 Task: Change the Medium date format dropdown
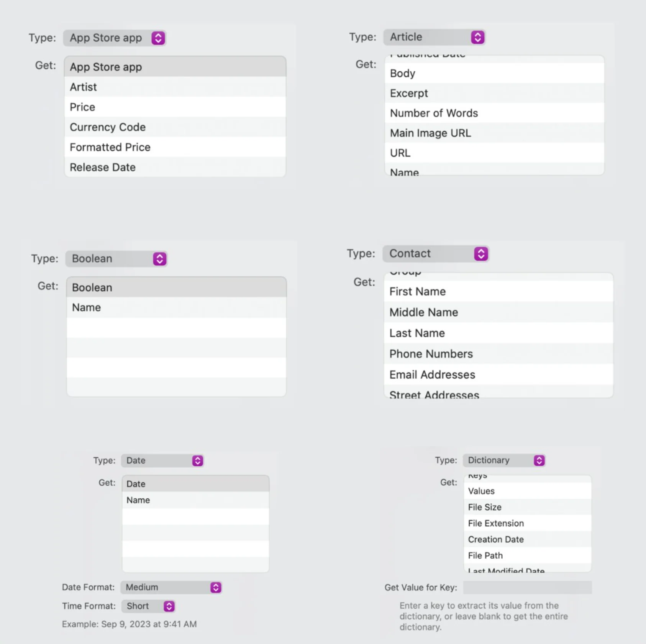pyautogui.click(x=216, y=587)
